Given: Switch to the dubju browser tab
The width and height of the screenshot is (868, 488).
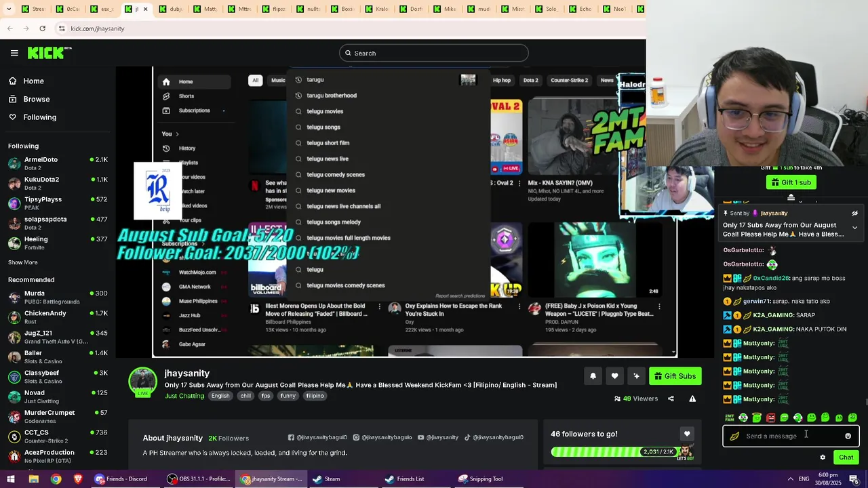Looking at the screenshot, I should (x=172, y=9).
